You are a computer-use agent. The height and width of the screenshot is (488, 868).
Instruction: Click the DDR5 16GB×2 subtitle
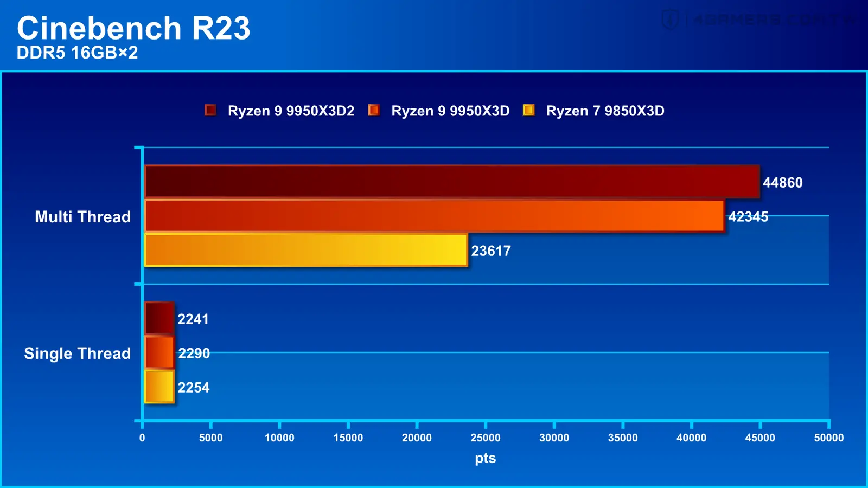coord(77,53)
